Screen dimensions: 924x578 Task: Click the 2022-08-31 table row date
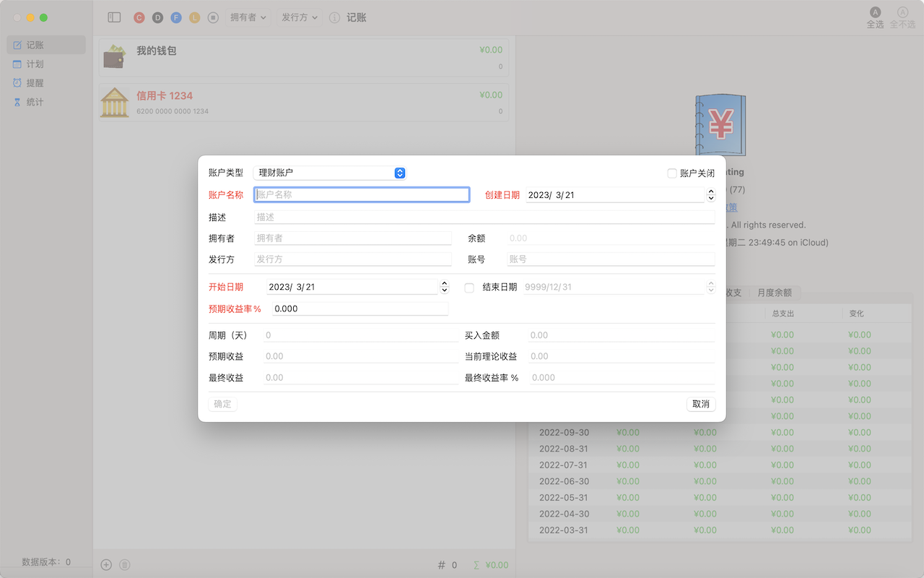point(564,449)
